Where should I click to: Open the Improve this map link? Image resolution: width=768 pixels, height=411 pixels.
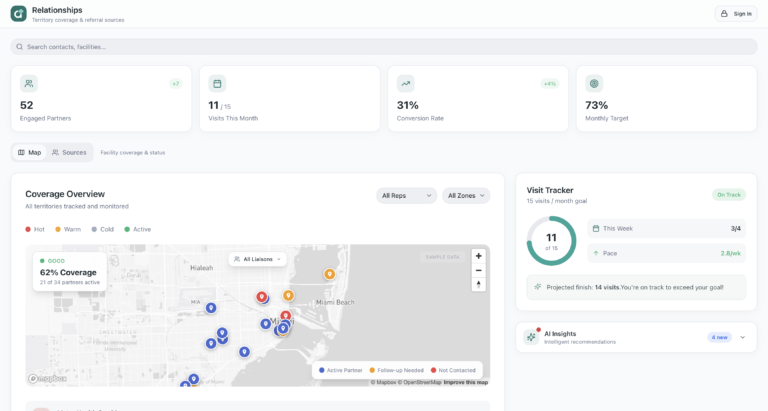466,383
